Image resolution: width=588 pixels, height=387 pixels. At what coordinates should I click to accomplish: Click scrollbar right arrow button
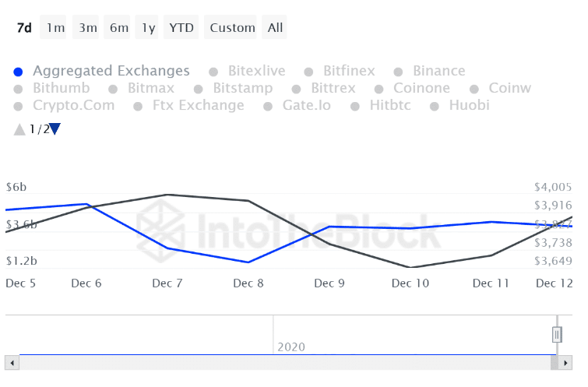click(565, 363)
